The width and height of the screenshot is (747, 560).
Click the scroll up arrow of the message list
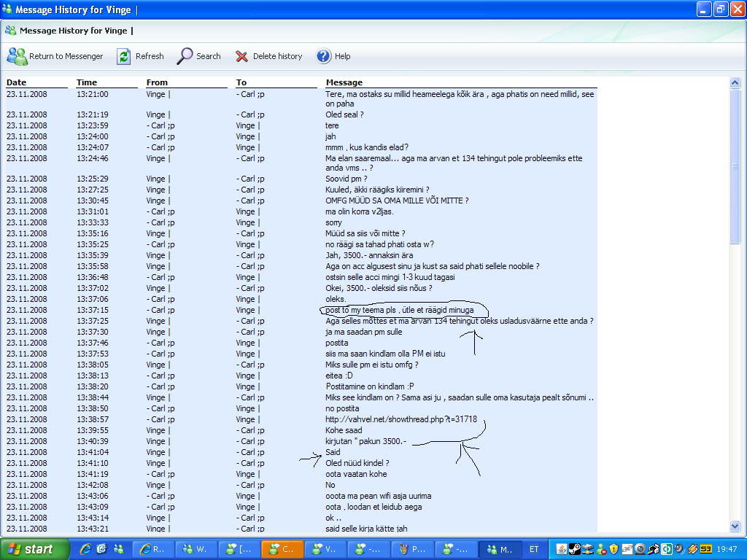[735, 83]
